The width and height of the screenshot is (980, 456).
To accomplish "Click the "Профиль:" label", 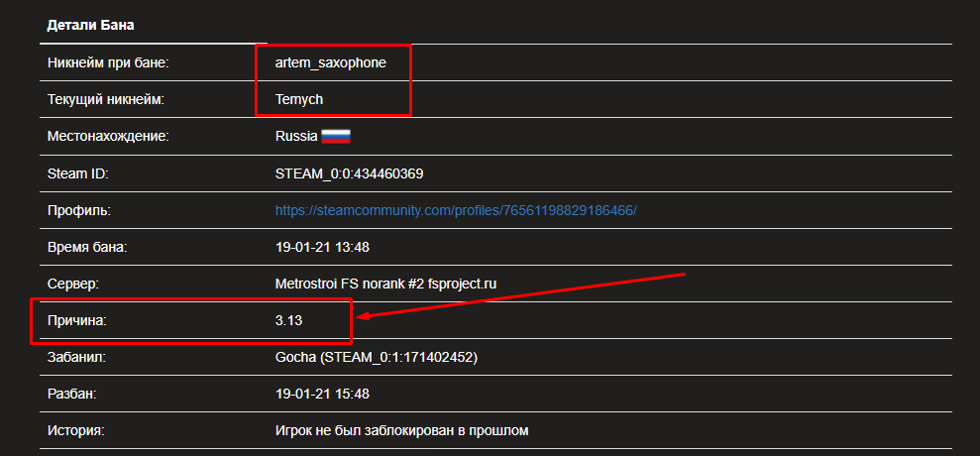I will point(78,210).
